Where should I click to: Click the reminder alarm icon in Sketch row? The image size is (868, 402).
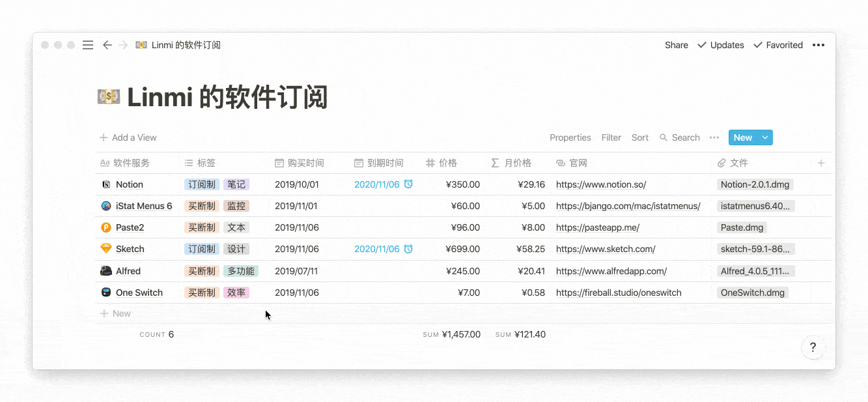click(x=408, y=249)
